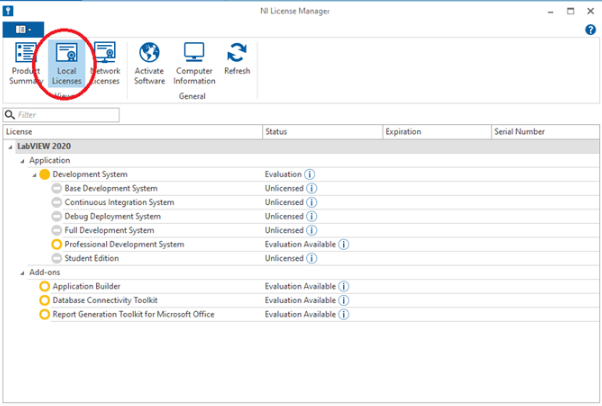Image resolution: width=602 pixels, height=406 pixels.
Task: Collapse the LabVIEW 2020 tree node
Action: (10, 147)
